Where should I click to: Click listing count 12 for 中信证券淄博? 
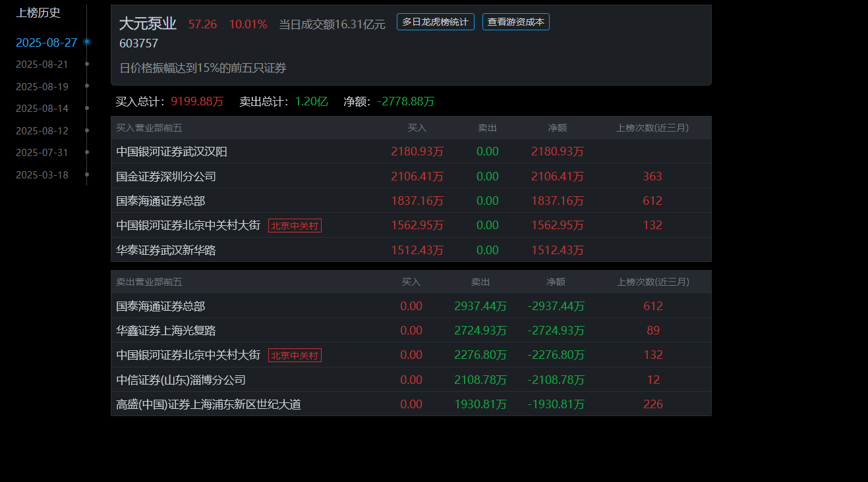tap(653, 380)
